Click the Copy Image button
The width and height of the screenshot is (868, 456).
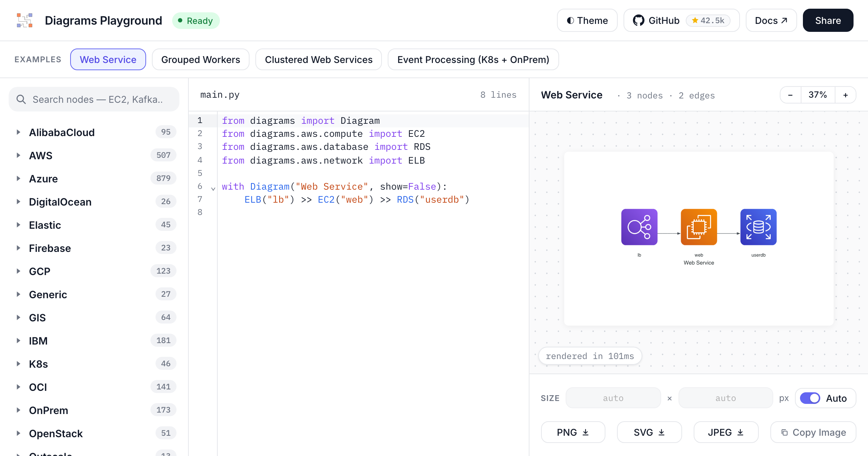pos(813,432)
